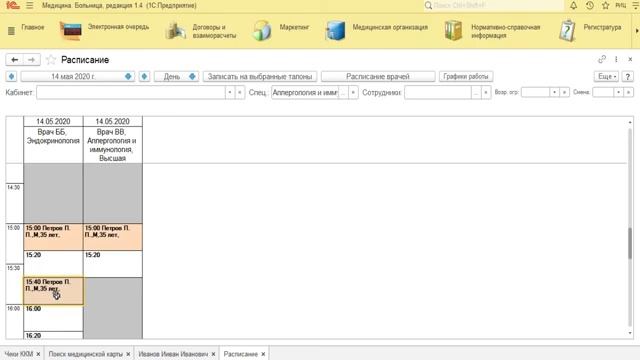Select free 16:00 slot of Врач ББ
This screenshot has height=360, width=640.
coord(53,318)
